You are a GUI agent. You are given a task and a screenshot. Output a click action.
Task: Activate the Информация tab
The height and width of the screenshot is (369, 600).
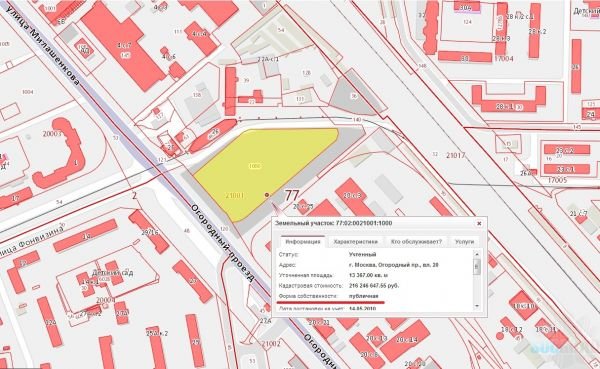pyautogui.click(x=303, y=242)
